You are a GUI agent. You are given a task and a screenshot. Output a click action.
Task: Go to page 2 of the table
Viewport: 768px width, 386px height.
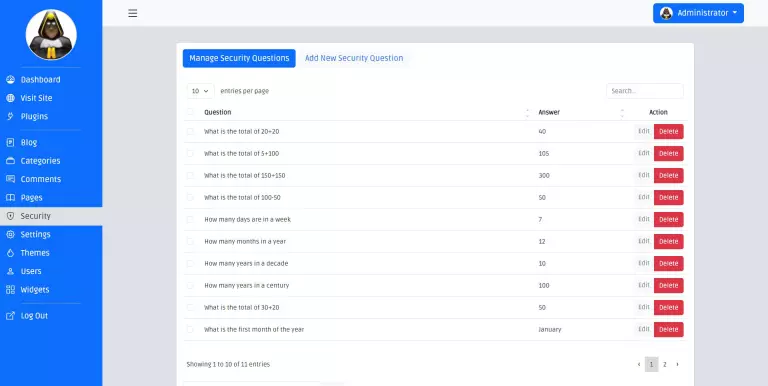click(665, 364)
